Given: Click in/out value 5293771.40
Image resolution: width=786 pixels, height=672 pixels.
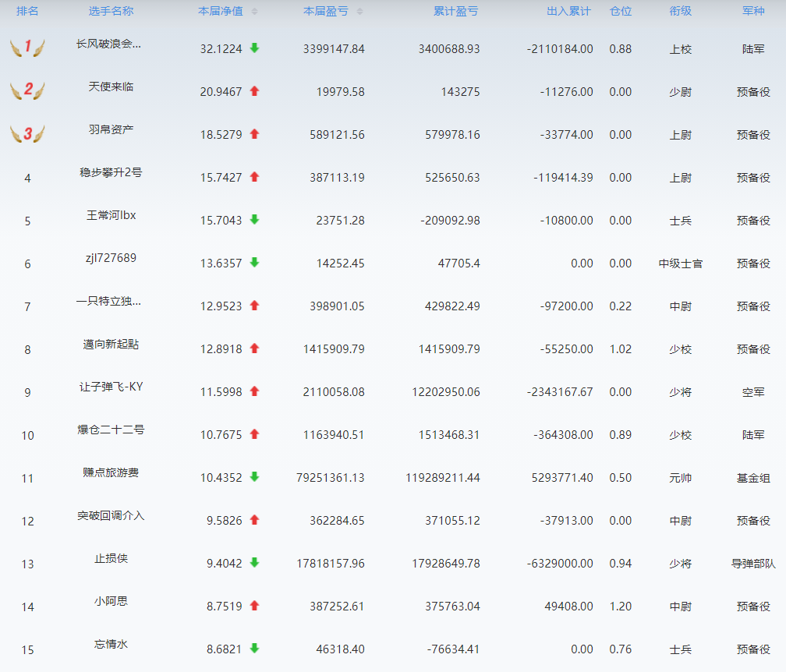Looking at the screenshot, I should click(562, 478).
